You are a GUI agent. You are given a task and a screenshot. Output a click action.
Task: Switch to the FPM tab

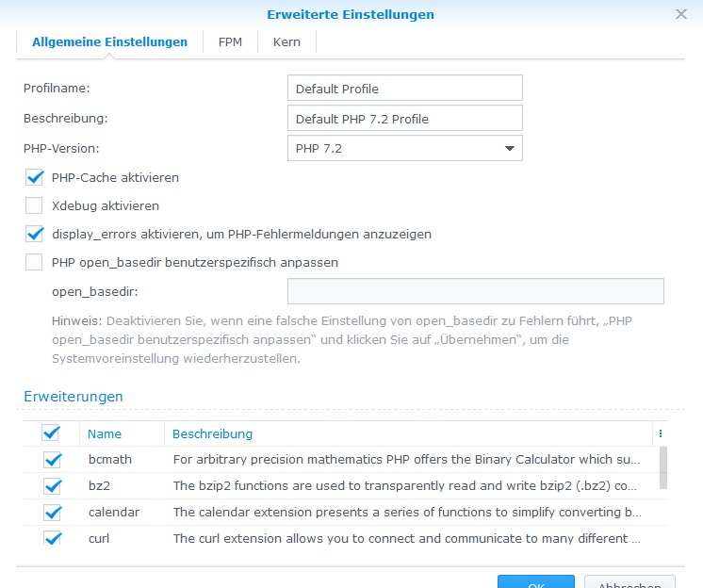[230, 42]
